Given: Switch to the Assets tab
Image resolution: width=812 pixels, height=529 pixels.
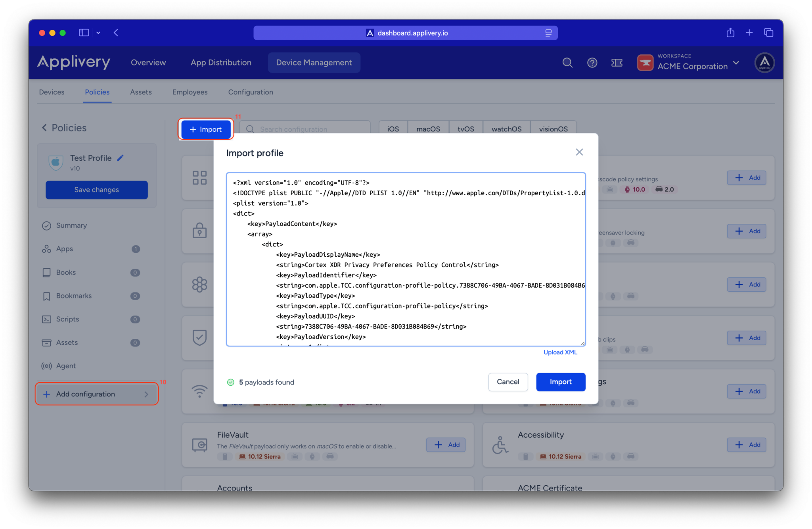Looking at the screenshot, I should click(141, 92).
